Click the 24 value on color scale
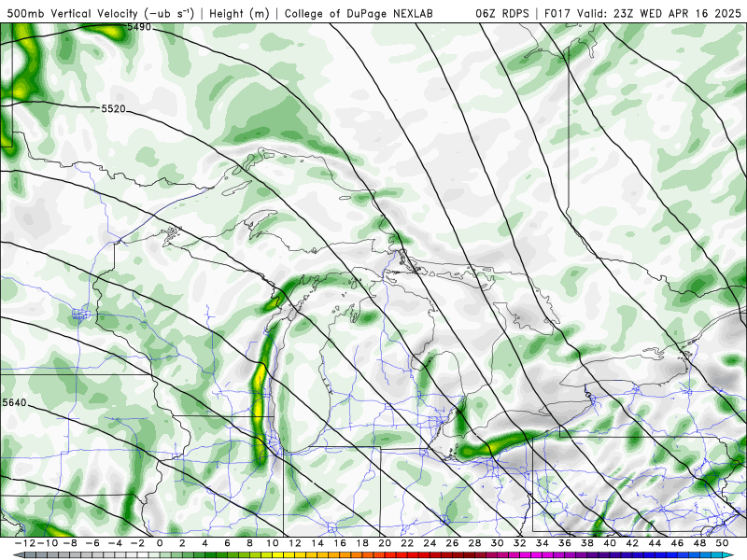747x560 pixels. pyautogui.click(x=430, y=543)
